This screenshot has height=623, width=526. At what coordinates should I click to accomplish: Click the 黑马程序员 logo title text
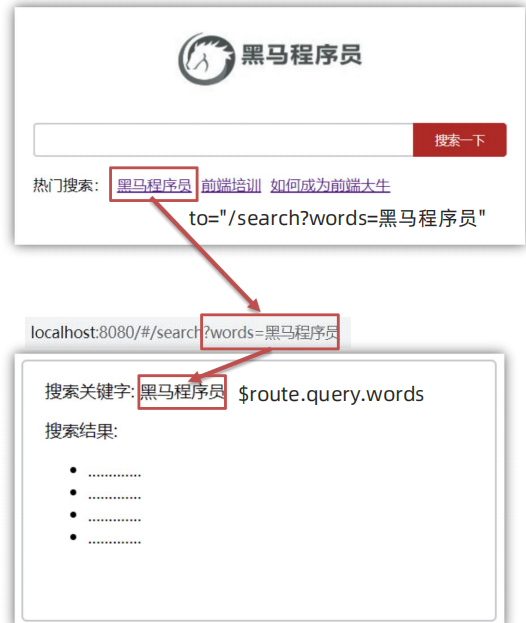302,55
